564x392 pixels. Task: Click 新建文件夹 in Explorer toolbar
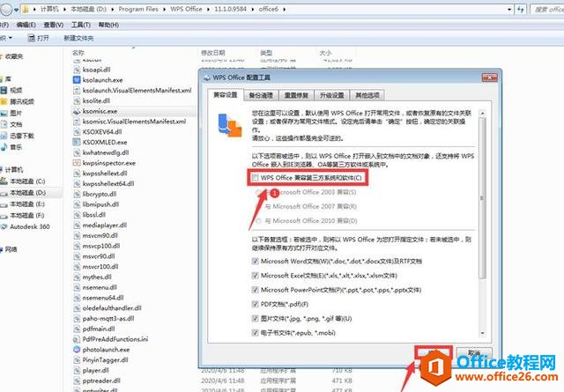[x=78, y=38]
